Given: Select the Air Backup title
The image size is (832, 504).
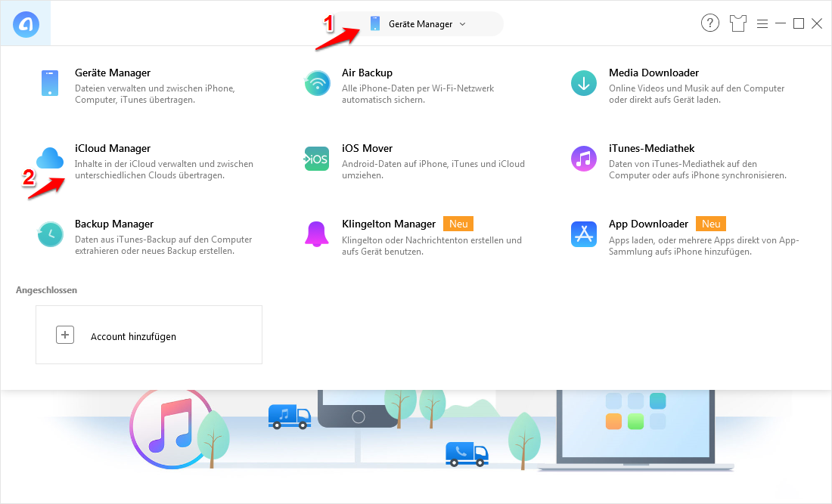Looking at the screenshot, I should click(367, 73).
